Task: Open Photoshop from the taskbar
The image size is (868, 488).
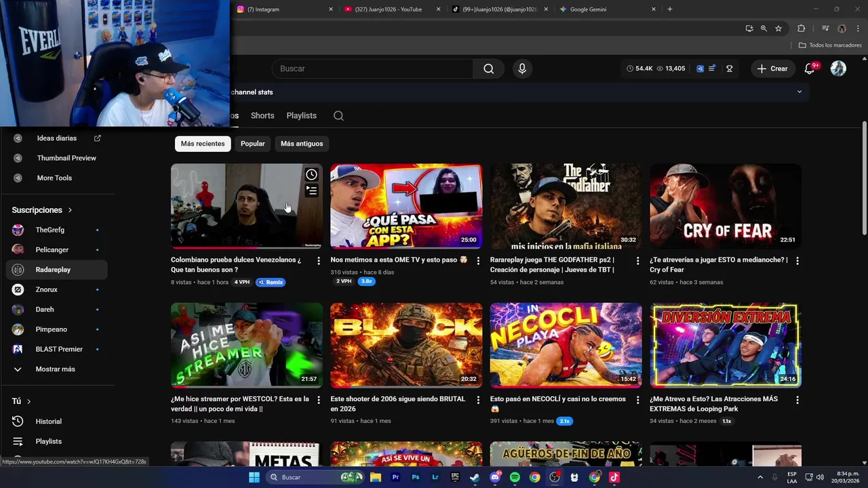Action: (415, 477)
